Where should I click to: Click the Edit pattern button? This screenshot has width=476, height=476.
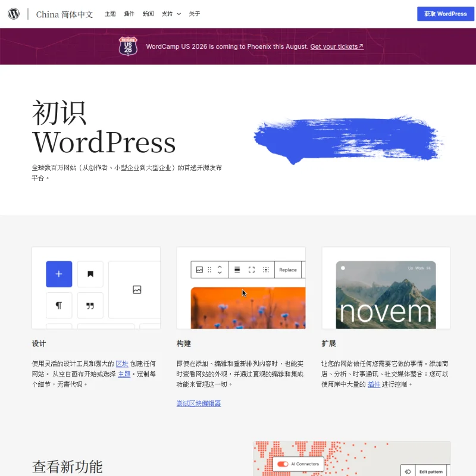pyautogui.click(x=431, y=471)
